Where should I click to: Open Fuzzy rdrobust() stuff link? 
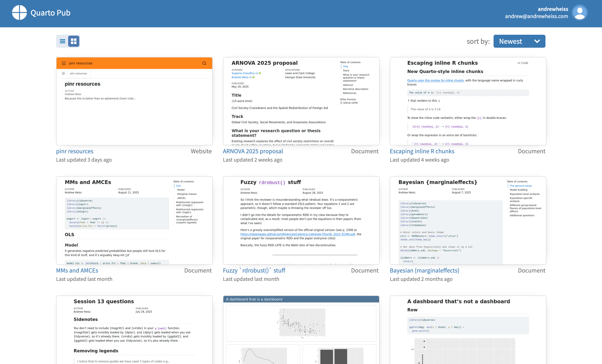(254, 270)
